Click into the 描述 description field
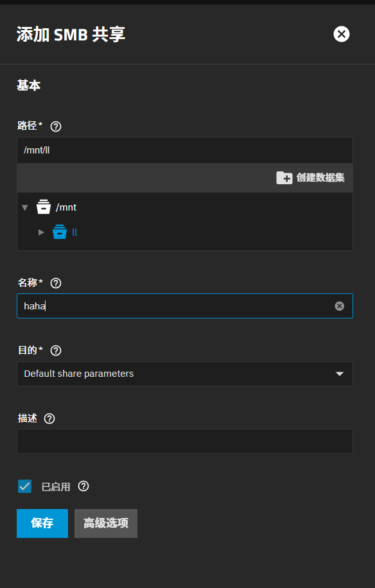The image size is (375, 588). (185, 442)
